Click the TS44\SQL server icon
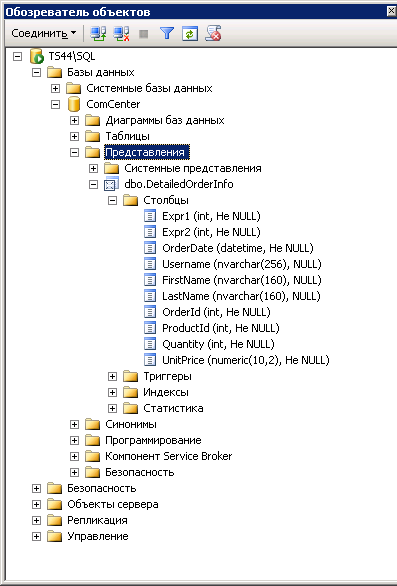The image size is (397, 586). [37, 56]
